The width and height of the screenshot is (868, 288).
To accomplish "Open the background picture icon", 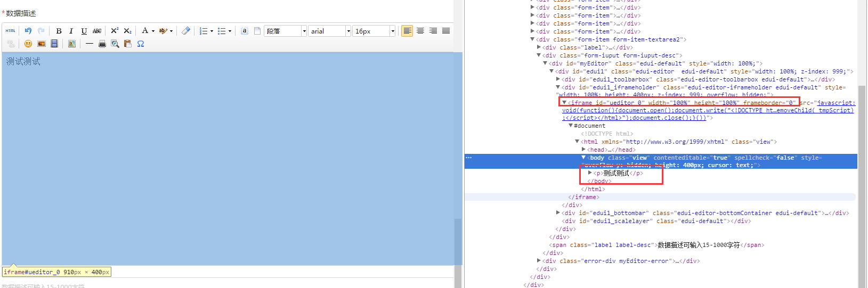I will pos(71,44).
